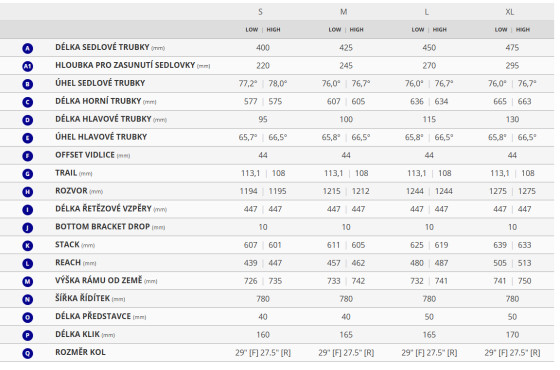Click seat angle value 77,2°
Screen dimensions: 560x370
pos(248,84)
